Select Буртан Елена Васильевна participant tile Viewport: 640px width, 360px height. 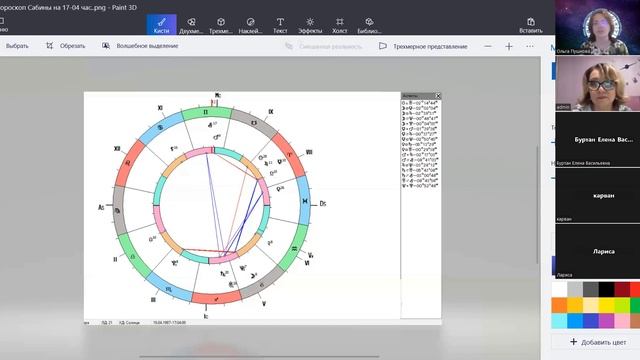[x=598, y=140]
